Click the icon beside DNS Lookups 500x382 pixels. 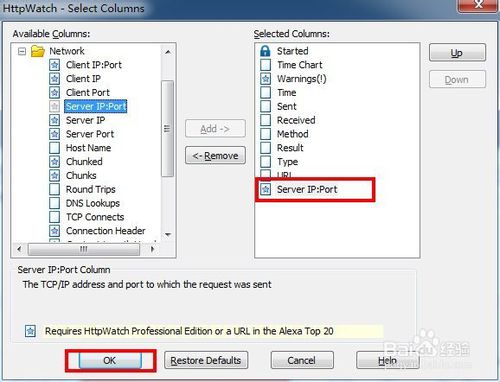(54, 203)
